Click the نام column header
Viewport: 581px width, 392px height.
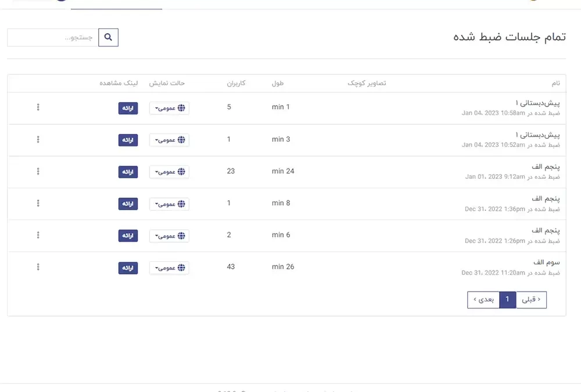tap(555, 84)
